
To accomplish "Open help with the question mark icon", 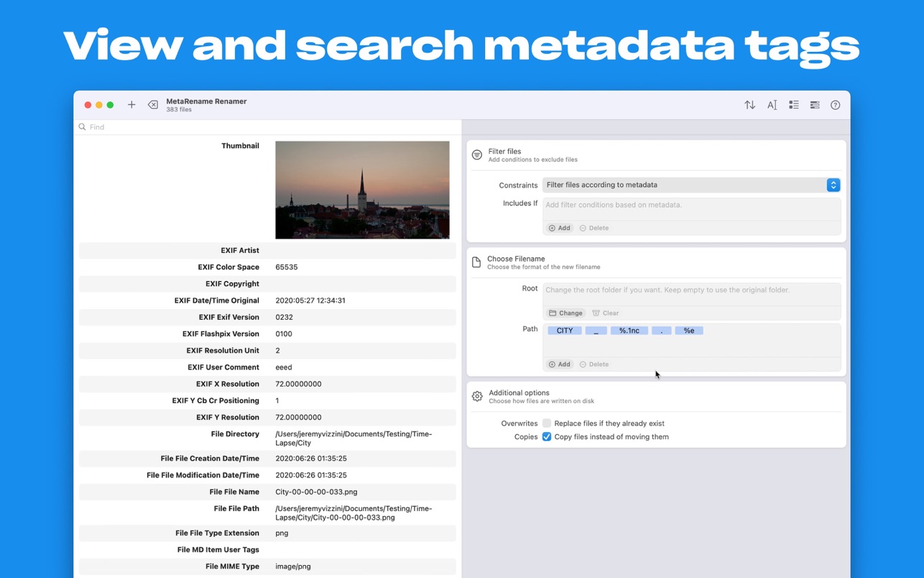I will click(x=835, y=105).
